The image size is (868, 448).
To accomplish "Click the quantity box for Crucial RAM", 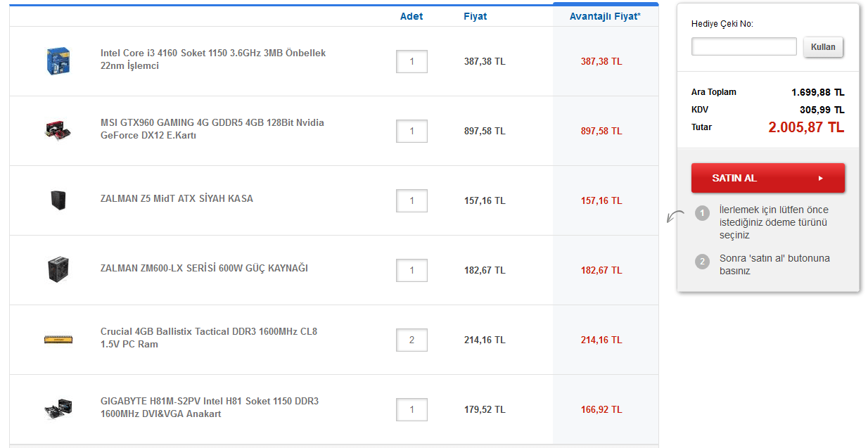I will pos(411,340).
